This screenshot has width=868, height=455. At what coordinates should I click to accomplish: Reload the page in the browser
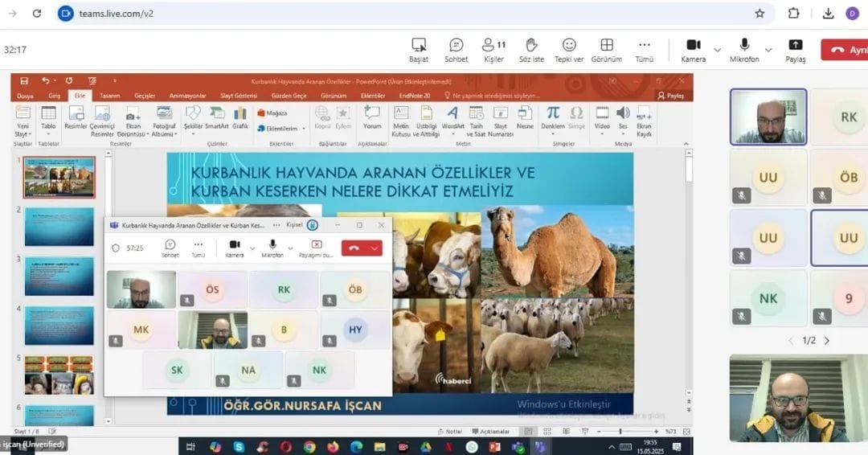(37, 14)
